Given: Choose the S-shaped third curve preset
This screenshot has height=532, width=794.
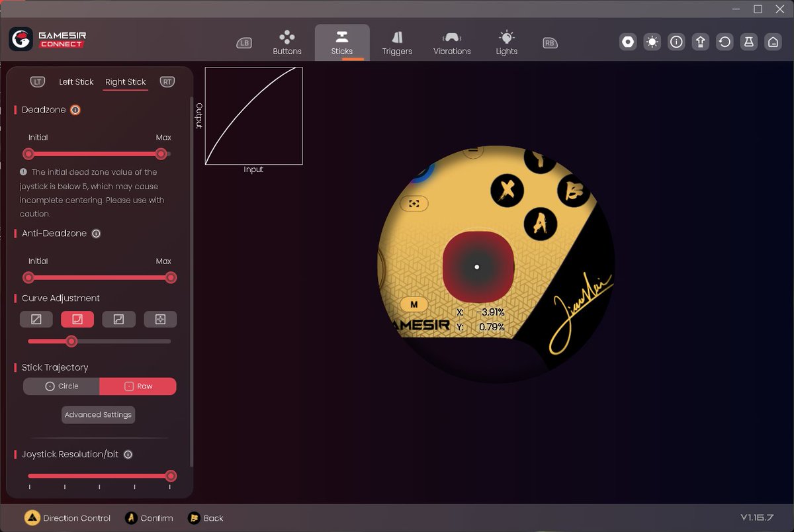Looking at the screenshot, I should pyautogui.click(x=119, y=320).
